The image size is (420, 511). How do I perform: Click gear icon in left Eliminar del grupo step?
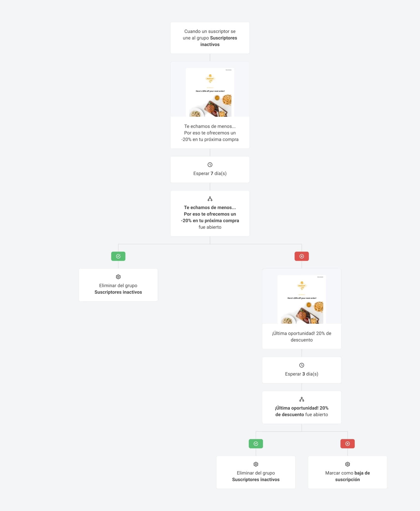[x=118, y=277]
